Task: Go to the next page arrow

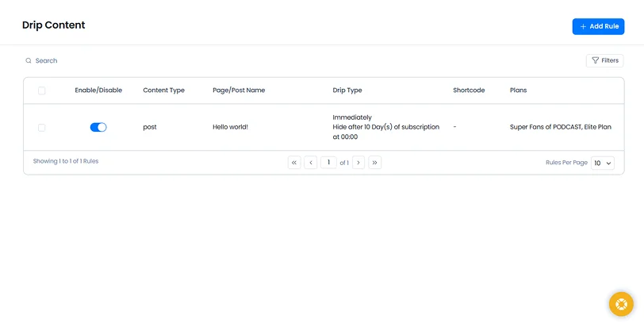Action: tap(358, 163)
